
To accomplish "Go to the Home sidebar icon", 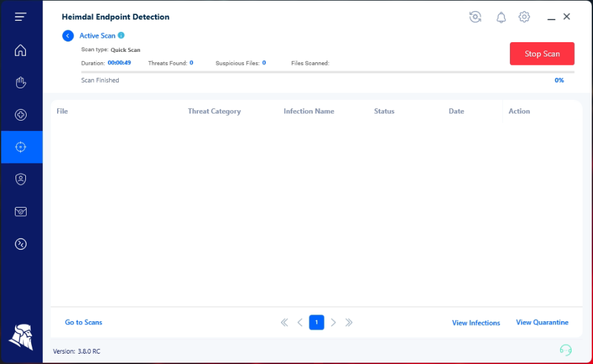I will coord(20,51).
